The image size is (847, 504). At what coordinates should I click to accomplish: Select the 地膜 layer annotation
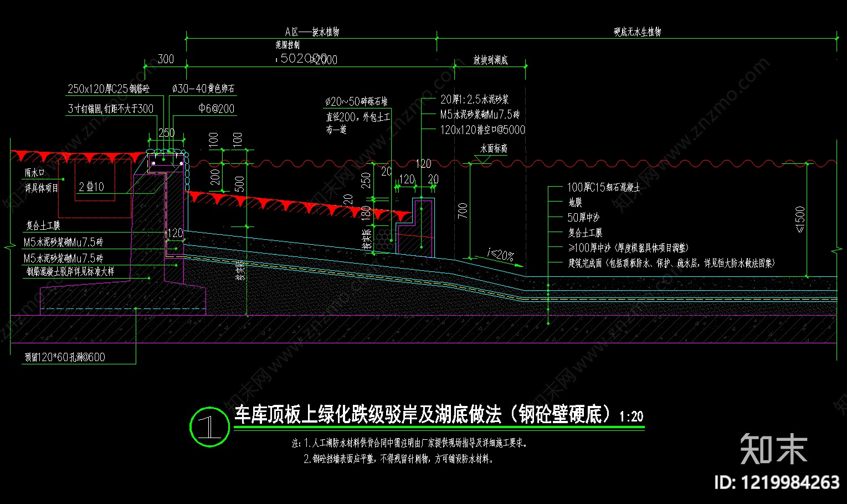click(575, 203)
